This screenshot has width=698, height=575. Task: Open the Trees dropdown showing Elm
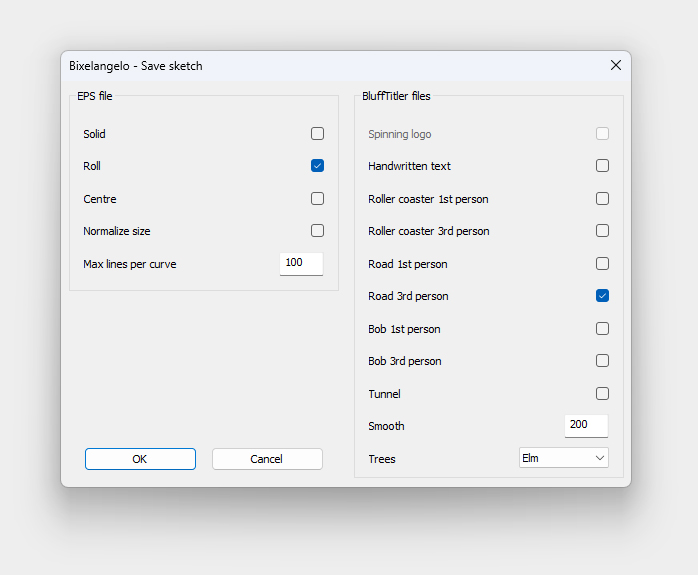coord(564,458)
